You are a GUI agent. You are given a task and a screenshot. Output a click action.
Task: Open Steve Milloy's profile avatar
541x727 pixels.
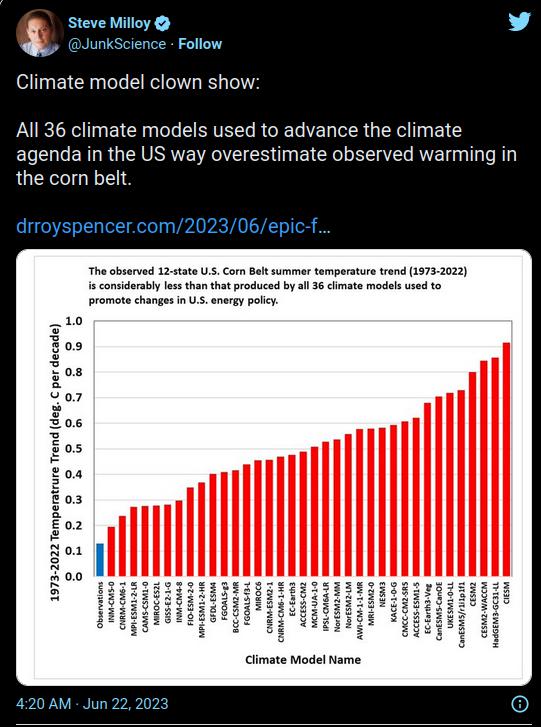tap(39, 32)
